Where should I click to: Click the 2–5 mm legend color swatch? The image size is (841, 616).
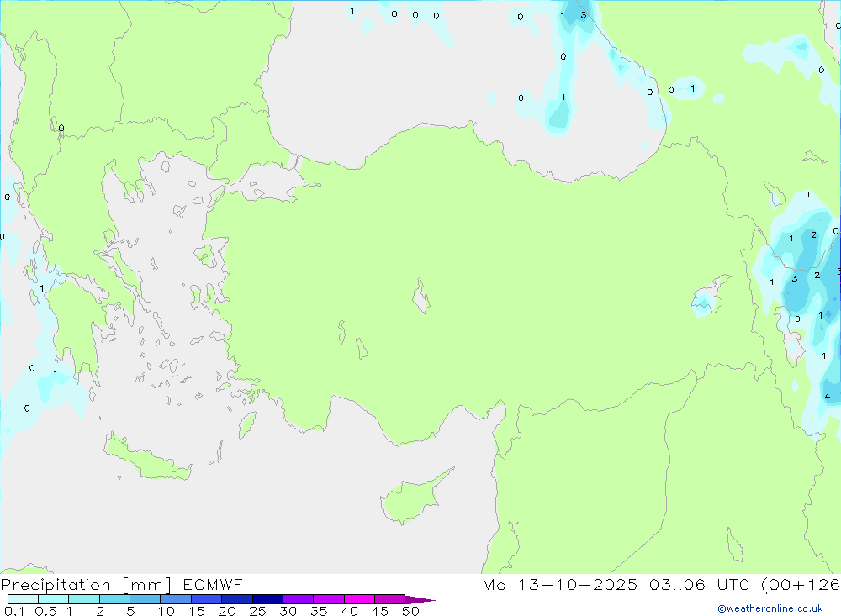pos(114,599)
